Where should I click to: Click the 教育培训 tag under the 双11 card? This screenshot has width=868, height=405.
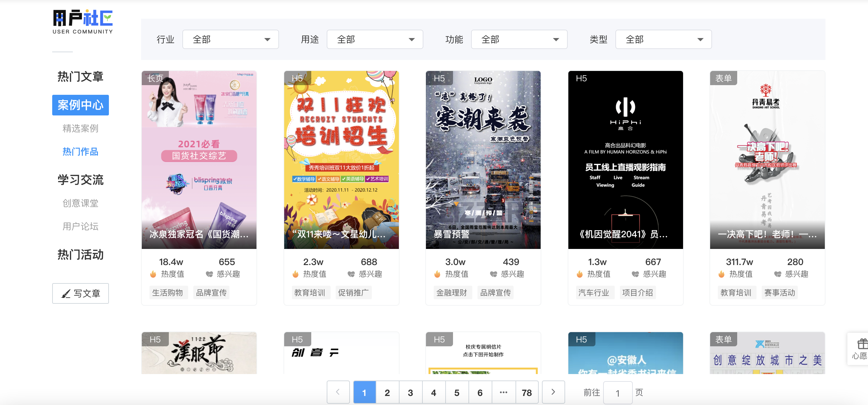(310, 292)
